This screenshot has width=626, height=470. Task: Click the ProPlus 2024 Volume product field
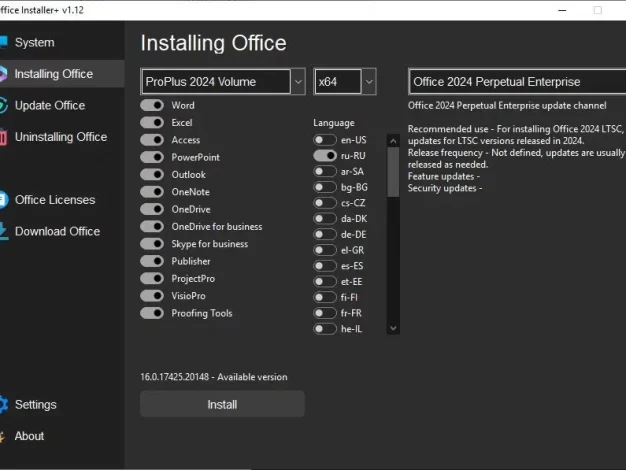click(216, 81)
